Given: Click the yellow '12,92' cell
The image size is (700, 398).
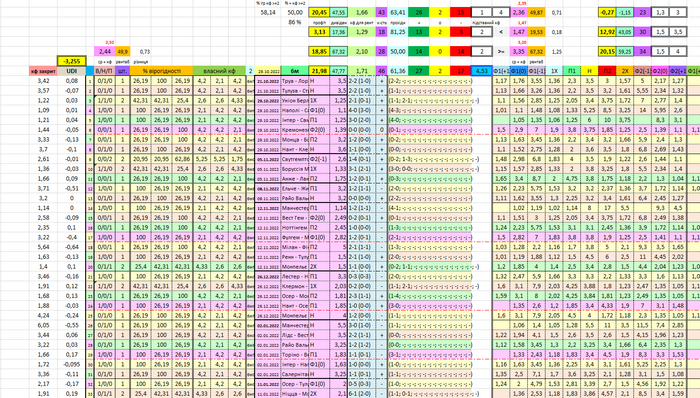Looking at the screenshot, I should [x=607, y=32].
